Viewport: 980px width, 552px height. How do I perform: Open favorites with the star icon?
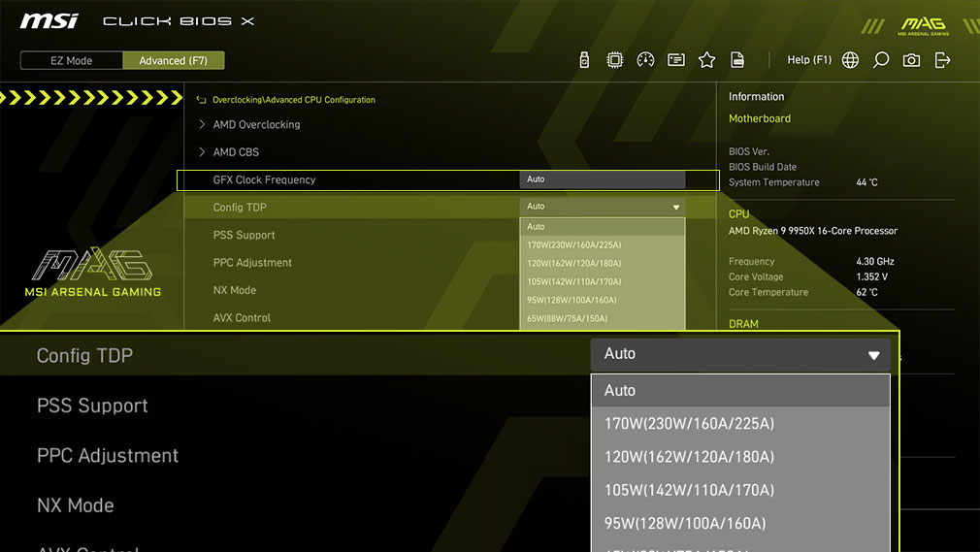click(707, 60)
